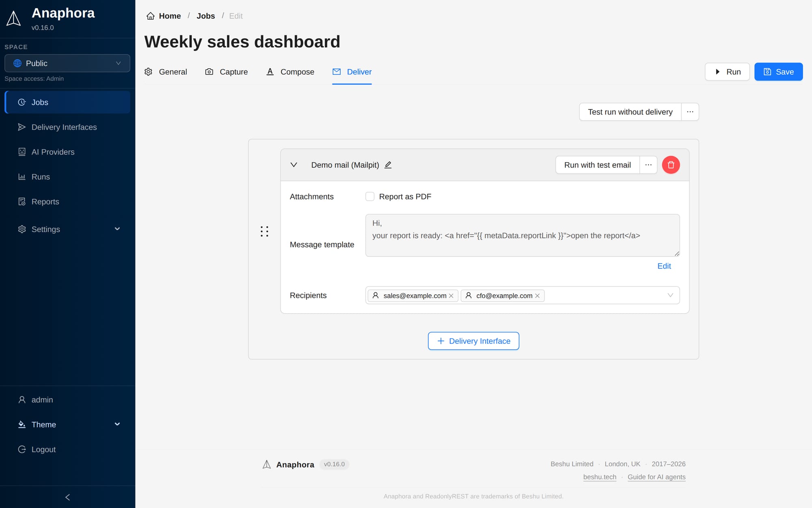Click the mail icon on Deliver tab
812x508 pixels.
coord(337,72)
